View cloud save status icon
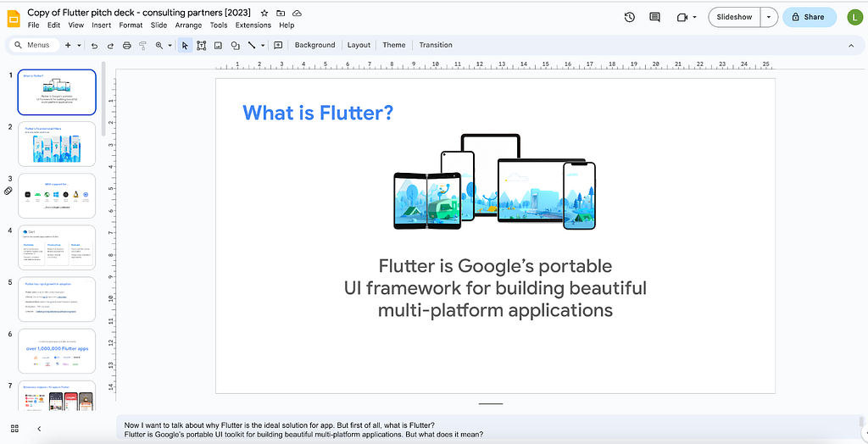The width and height of the screenshot is (868, 444). click(297, 13)
